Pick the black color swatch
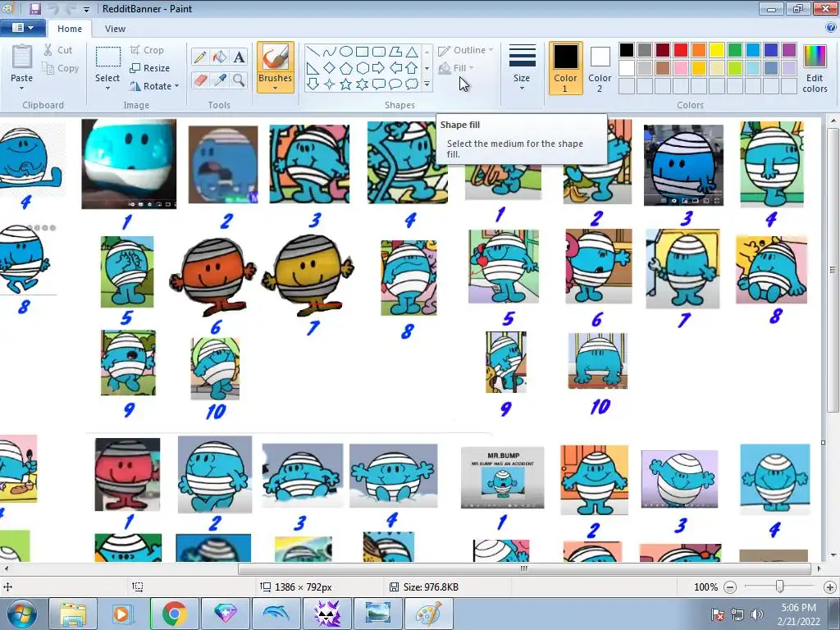 pos(627,50)
